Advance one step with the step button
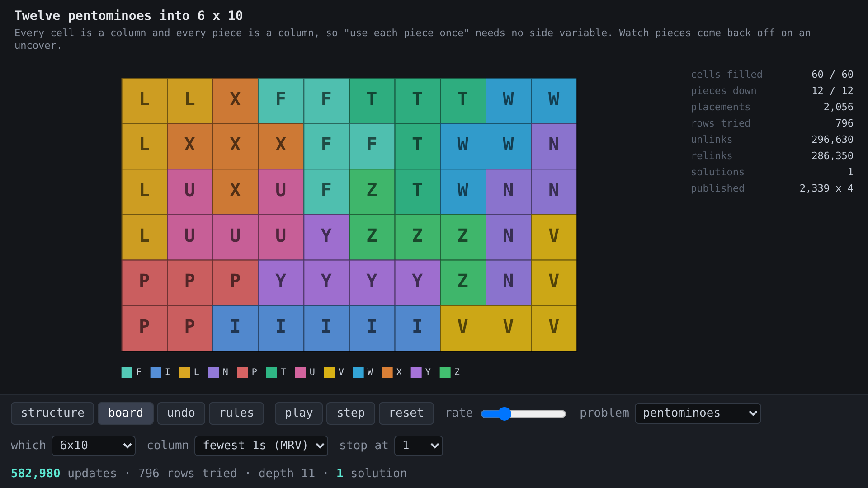 (x=351, y=413)
